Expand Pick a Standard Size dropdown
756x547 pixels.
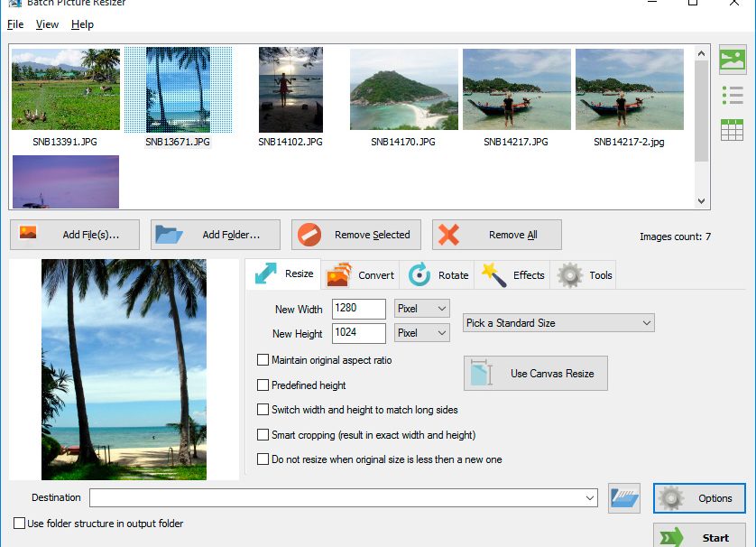pos(558,323)
